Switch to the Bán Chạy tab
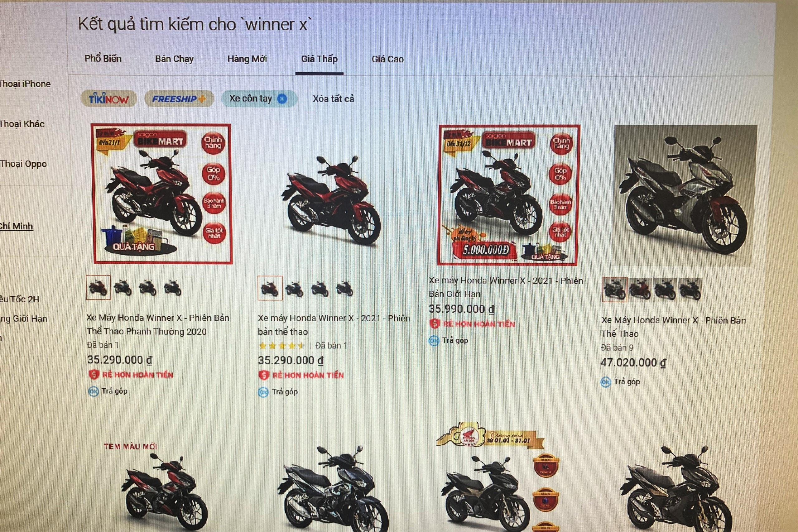Viewport: 798px width, 532px height. point(174,59)
